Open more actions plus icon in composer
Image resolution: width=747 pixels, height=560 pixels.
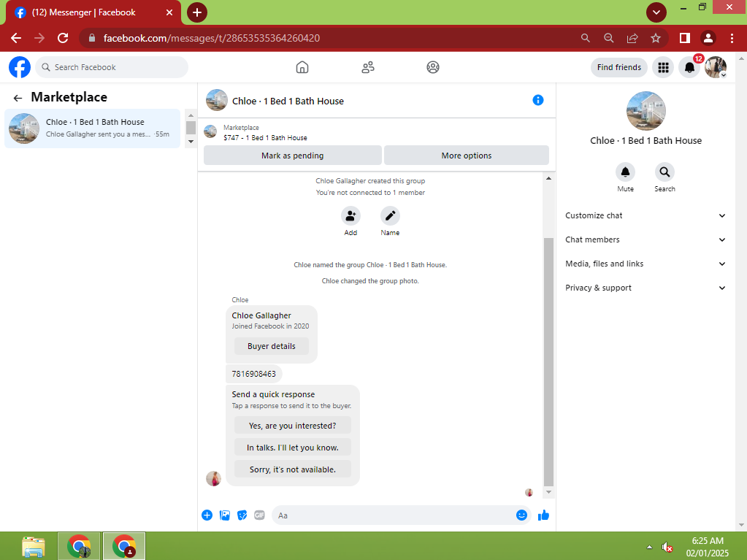coord(207,515)
